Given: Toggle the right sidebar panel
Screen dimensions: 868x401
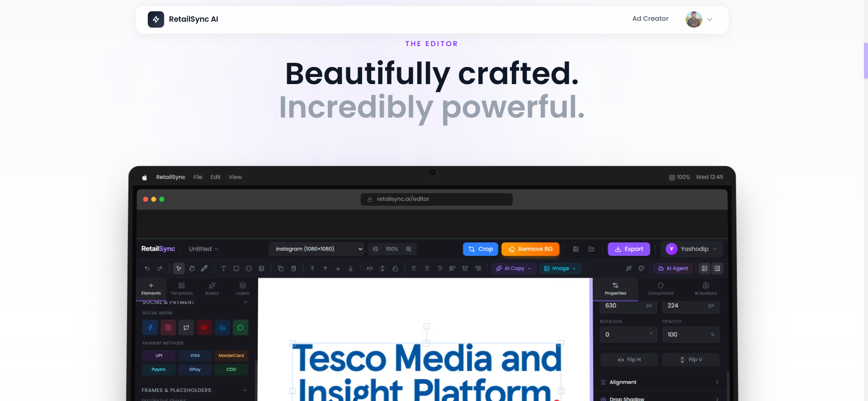Looking at the screenshot, I should pos(717,269).
